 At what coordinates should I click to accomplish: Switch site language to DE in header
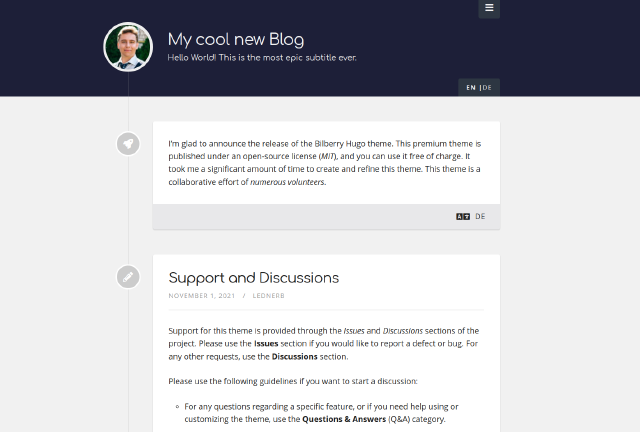tap(488, 88)
